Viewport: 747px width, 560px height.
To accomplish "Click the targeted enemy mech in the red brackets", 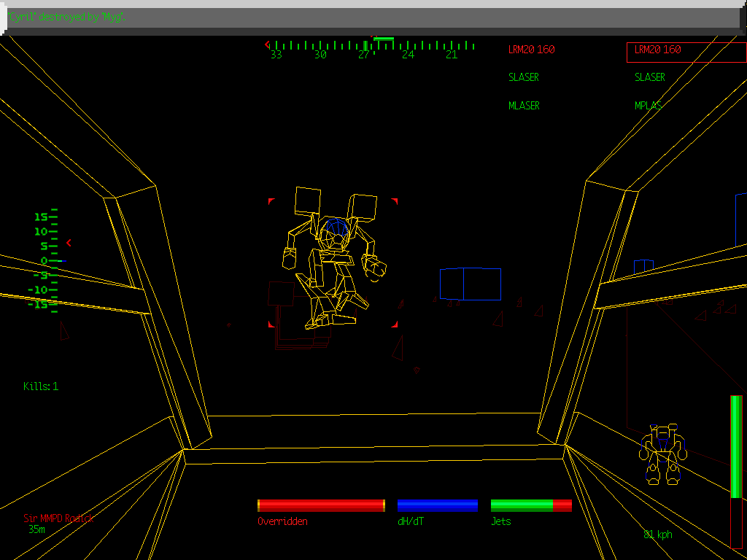I will 333,259.
